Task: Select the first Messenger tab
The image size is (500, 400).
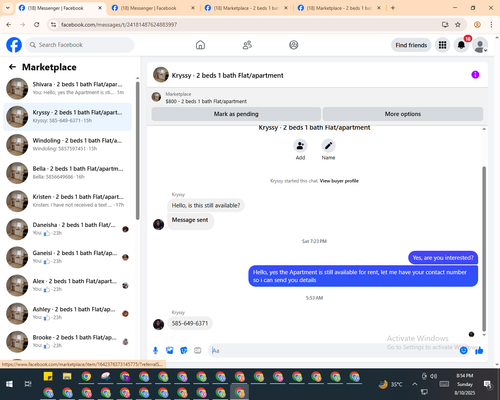Action: coord(56,8)
